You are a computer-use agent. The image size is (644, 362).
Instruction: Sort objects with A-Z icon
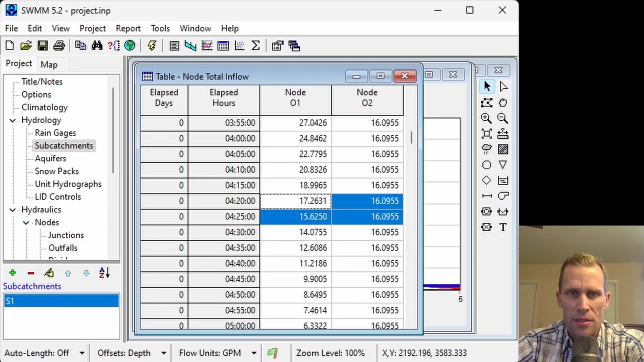pyautogui.click(x=104, y=273)
